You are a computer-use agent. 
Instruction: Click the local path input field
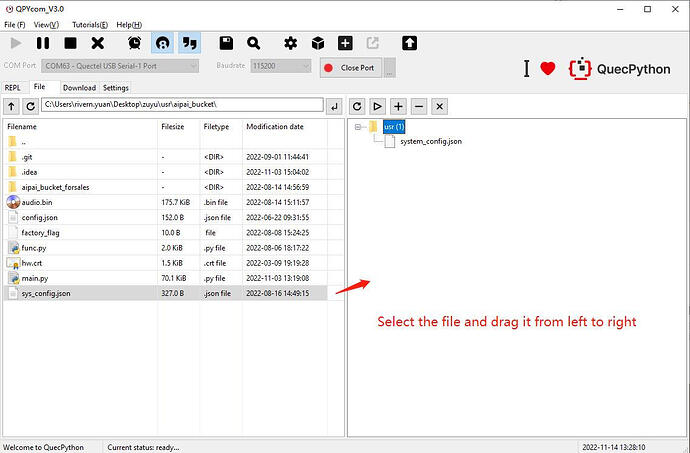(x=183, y=105)
